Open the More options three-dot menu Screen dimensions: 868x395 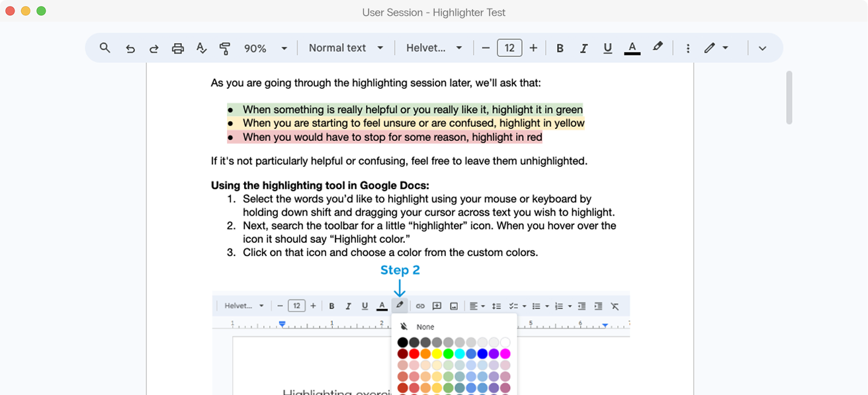coord(687,48)
